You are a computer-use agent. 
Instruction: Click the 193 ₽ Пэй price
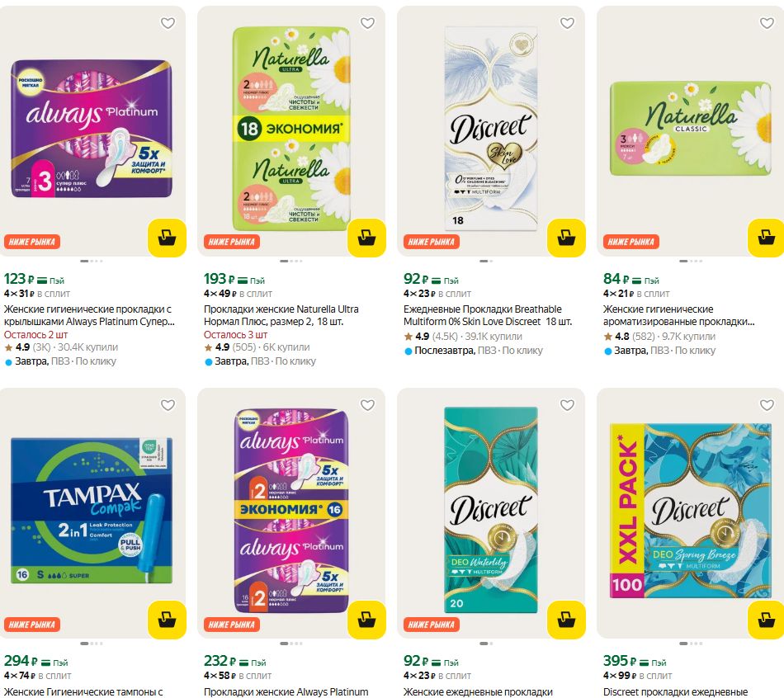[x=234, y=279]
